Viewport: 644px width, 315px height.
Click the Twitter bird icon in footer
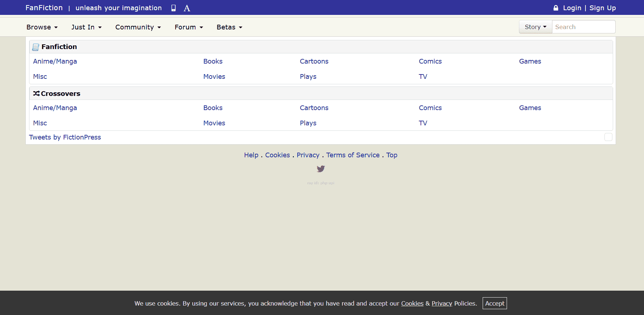pos(321,169)
